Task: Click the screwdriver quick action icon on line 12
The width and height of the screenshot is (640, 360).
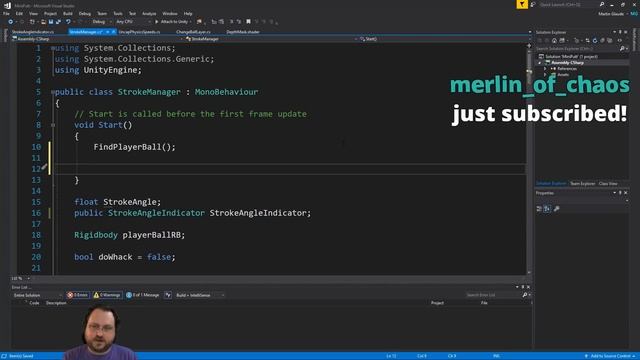Action: click(44, 167)
